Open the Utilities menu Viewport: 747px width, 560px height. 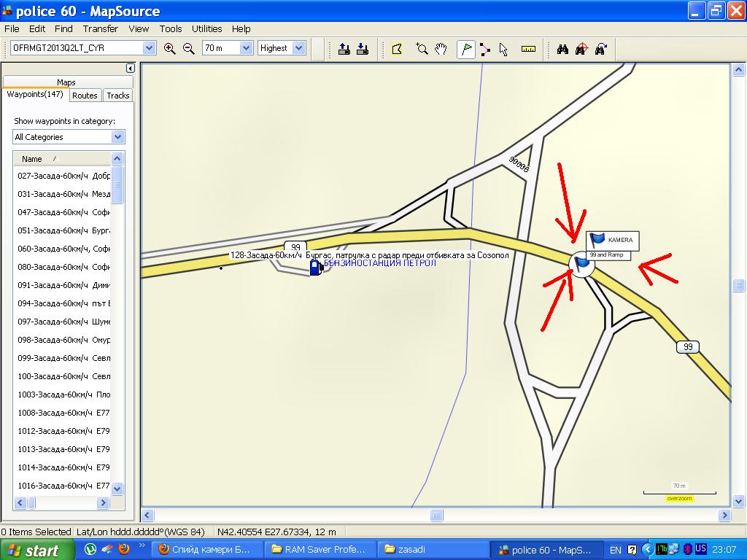tap(206, 28)
